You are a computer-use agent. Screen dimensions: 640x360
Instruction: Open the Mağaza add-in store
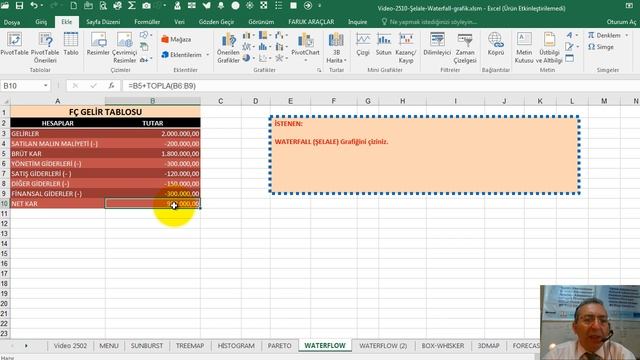pos(176,39)
